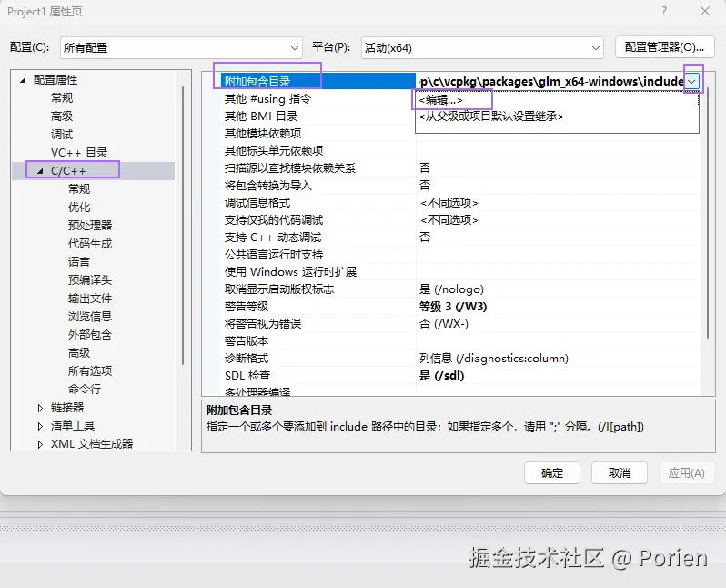Click the 附加包含目录 property row
The width and height of the screenshot is (726, 588).
pyautogui.click(x=318, y=82)
